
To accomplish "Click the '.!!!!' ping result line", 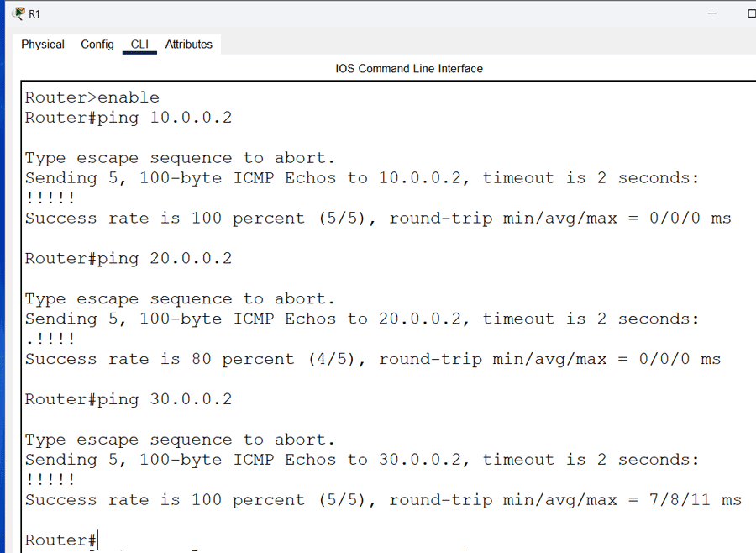I will [50, 339].
